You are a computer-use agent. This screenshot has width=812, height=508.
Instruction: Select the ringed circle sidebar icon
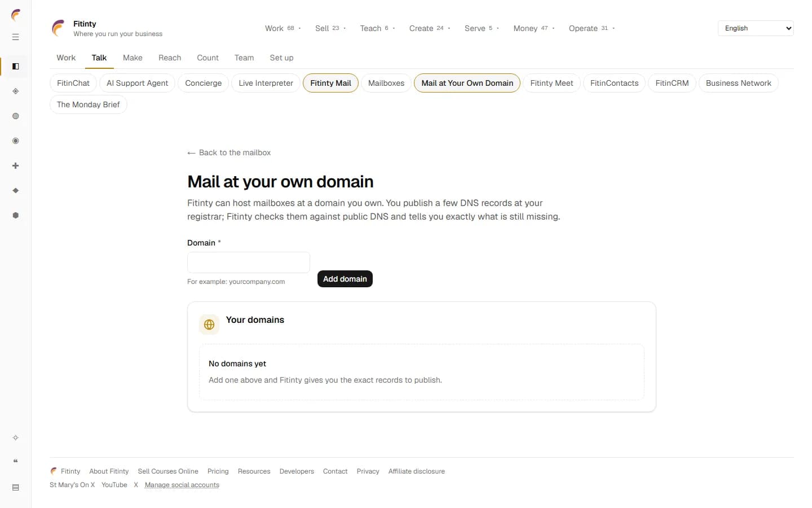pos(16,141)
